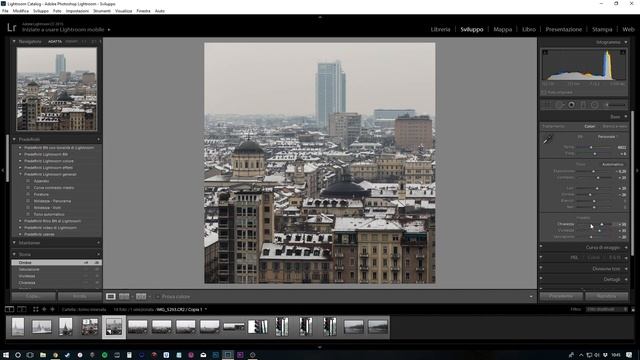This screenshot has width=640, height=360.
Task: Open File Explorer from the taskbar
Action: 43,355
